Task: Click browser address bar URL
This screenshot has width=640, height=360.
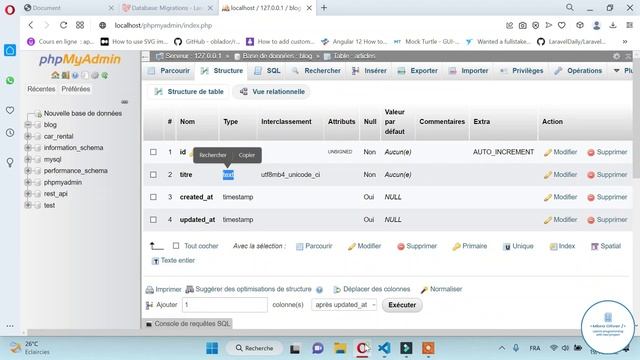Action: [163, 25]
